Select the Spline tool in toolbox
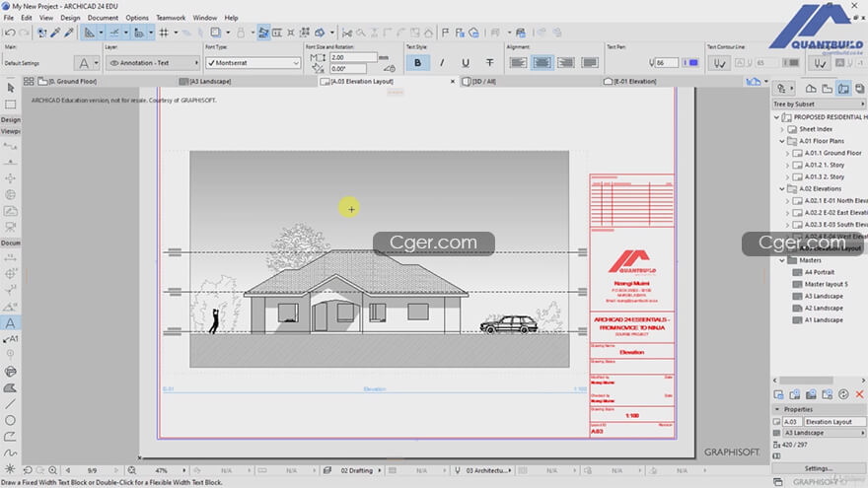868x488 pixels. pos(10,453)
